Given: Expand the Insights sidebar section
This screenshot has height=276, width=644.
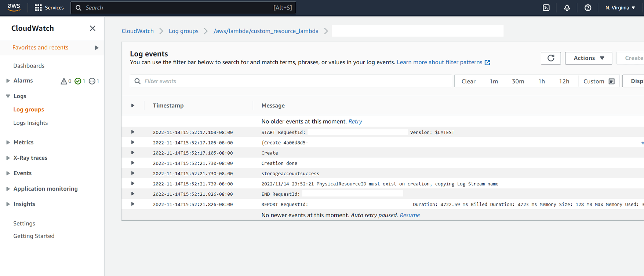Looking at the screenshot, I should 8,204.
